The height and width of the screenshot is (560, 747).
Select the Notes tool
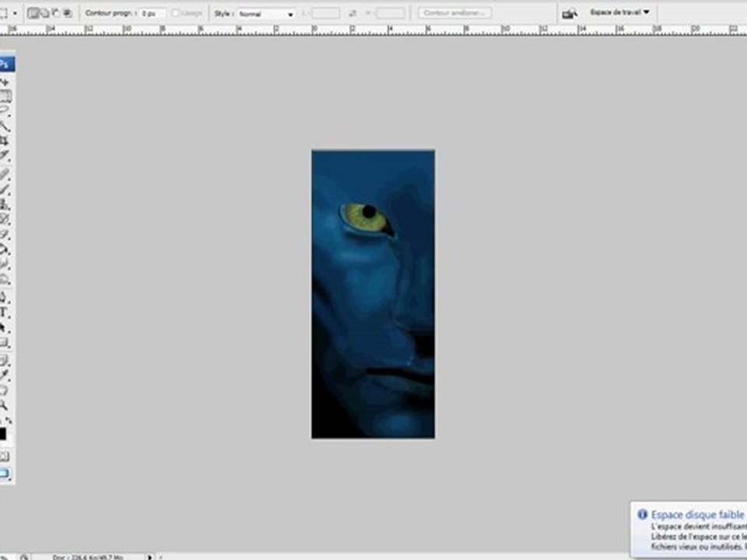[x=5, y=360]
